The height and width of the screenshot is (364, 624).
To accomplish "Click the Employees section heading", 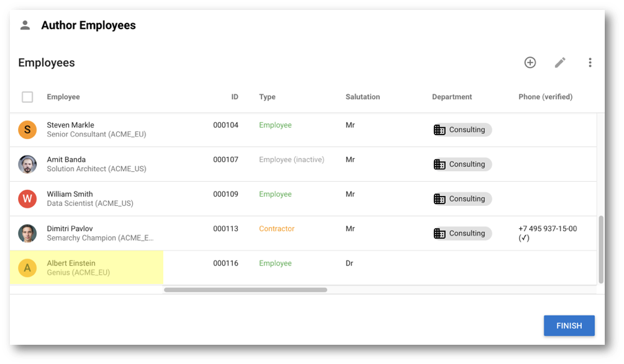I will (47, 63).
